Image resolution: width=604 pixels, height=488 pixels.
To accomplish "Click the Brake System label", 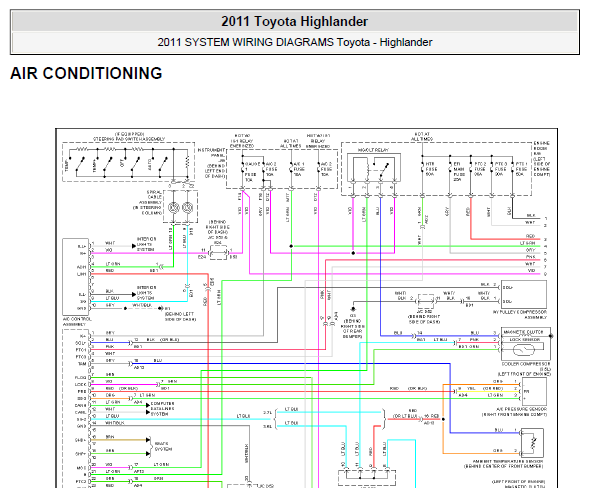I will tap(163, 446).
